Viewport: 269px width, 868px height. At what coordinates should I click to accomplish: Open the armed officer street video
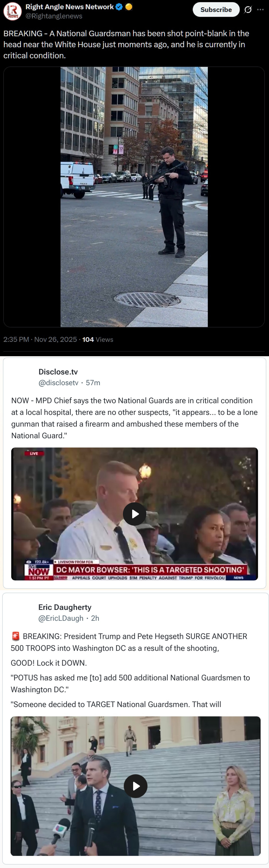click(x=134, y=197)
